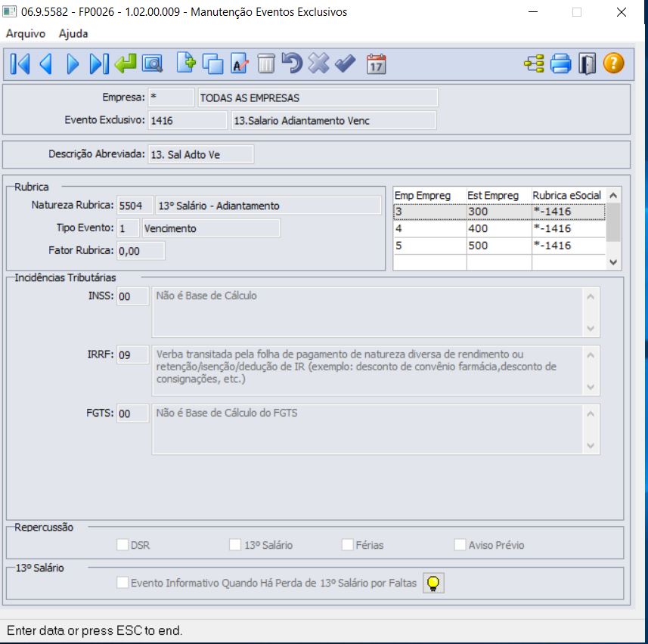Open help with orange question mark

pos(614,63)
